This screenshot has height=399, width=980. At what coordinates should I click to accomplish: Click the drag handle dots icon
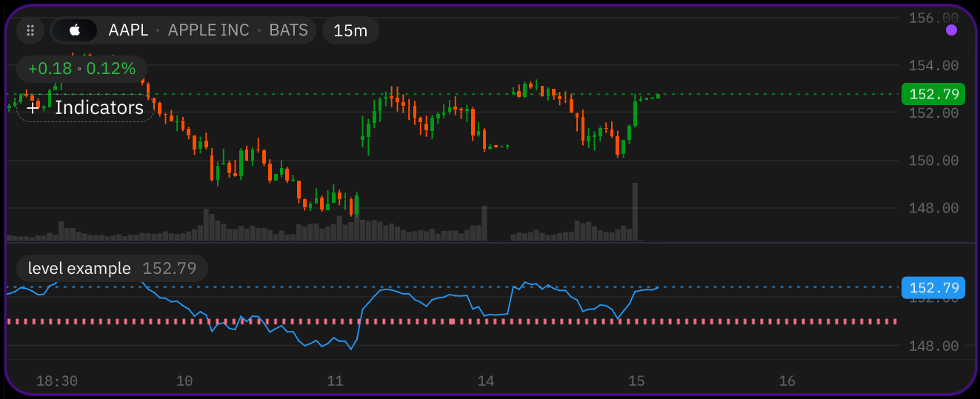(x=30, y=30)
